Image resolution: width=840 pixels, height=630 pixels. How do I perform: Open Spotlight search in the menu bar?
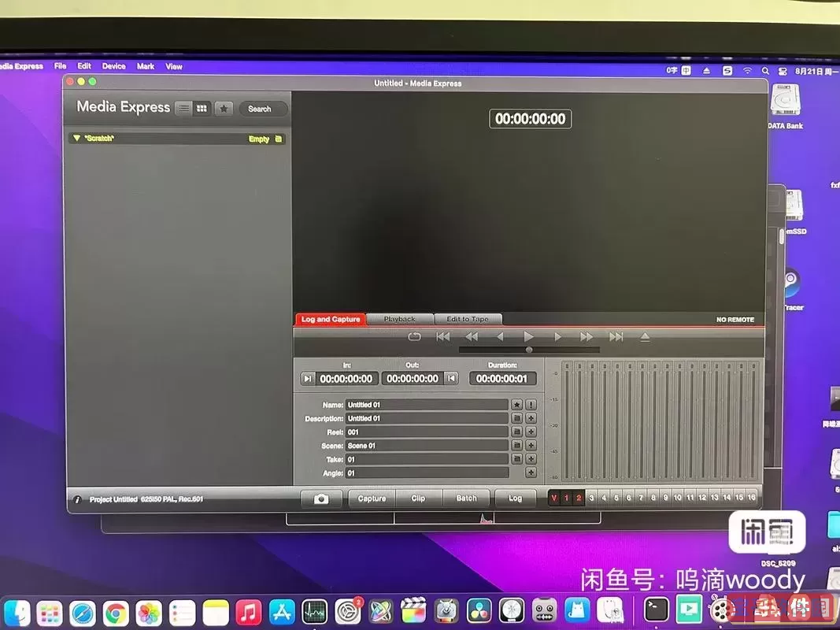pyautogui.click(x=765, y=71)
